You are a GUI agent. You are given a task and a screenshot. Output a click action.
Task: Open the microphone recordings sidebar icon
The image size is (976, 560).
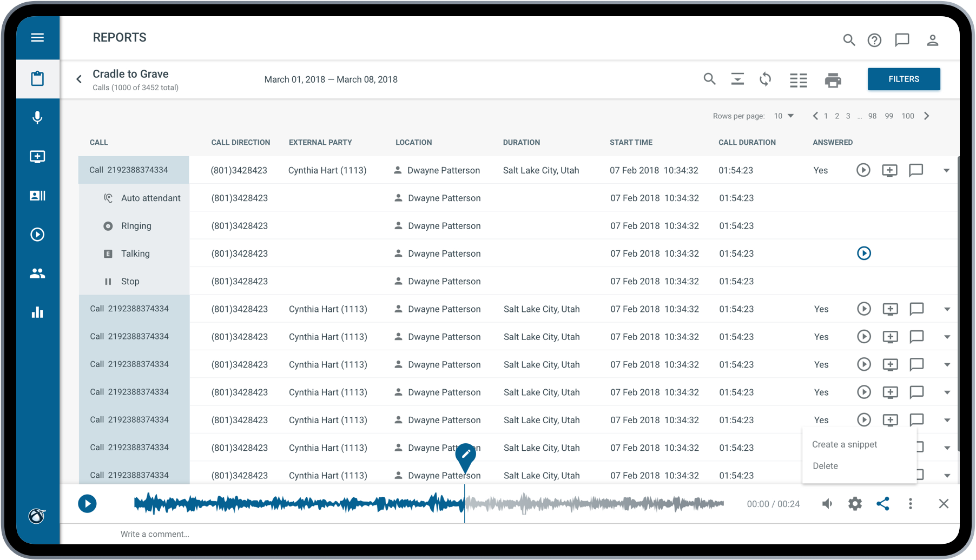[37, 118]
